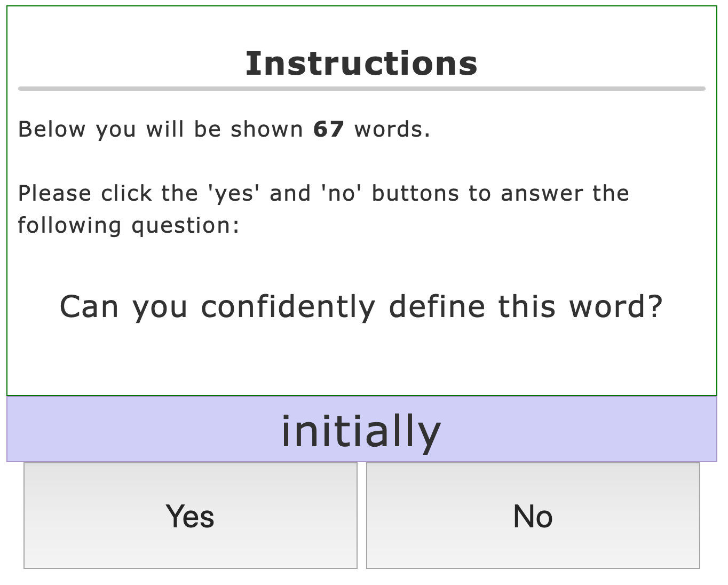This screenshot has width=728, height=585.
Task: Click the gray divider under Instructions
Action: coord(361,89)
